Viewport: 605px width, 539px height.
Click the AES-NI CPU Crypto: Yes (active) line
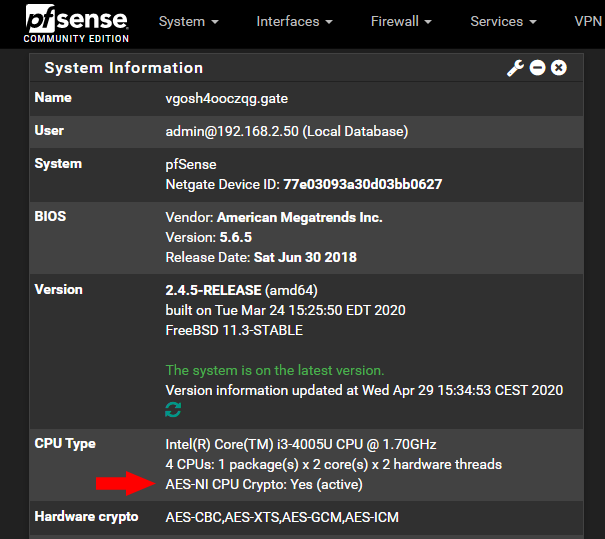(x=264, y=485)
